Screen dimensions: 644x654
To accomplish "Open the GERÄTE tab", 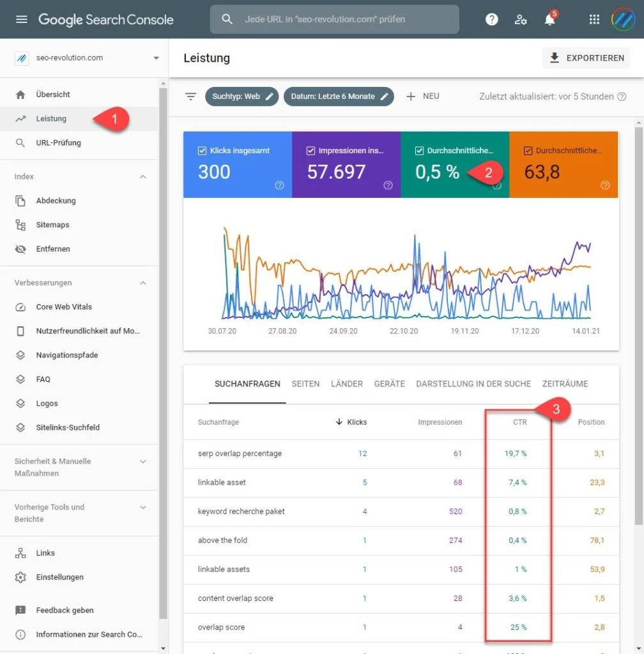I will pos(390,384).
